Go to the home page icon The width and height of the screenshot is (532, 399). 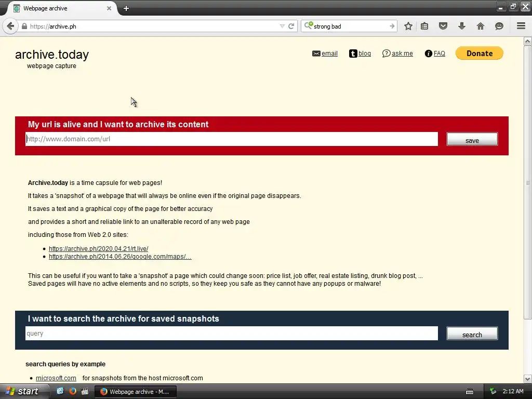tap(481, 26)
